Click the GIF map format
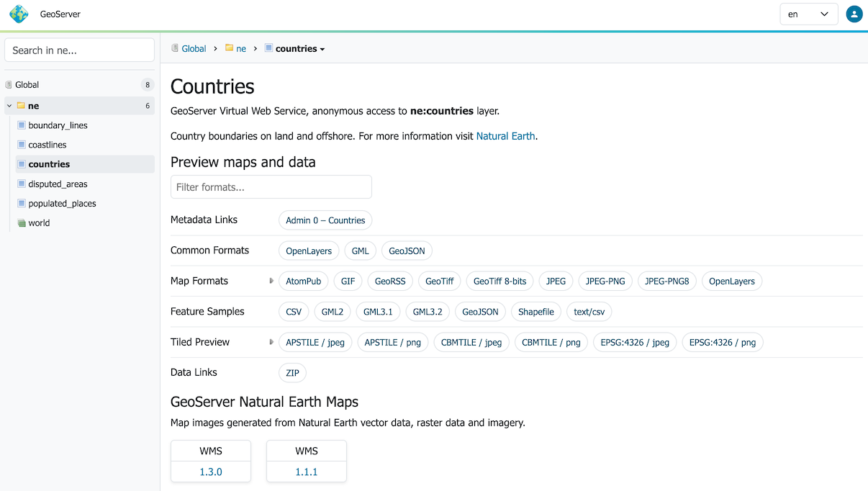868x491 pixels. point(348,281)
